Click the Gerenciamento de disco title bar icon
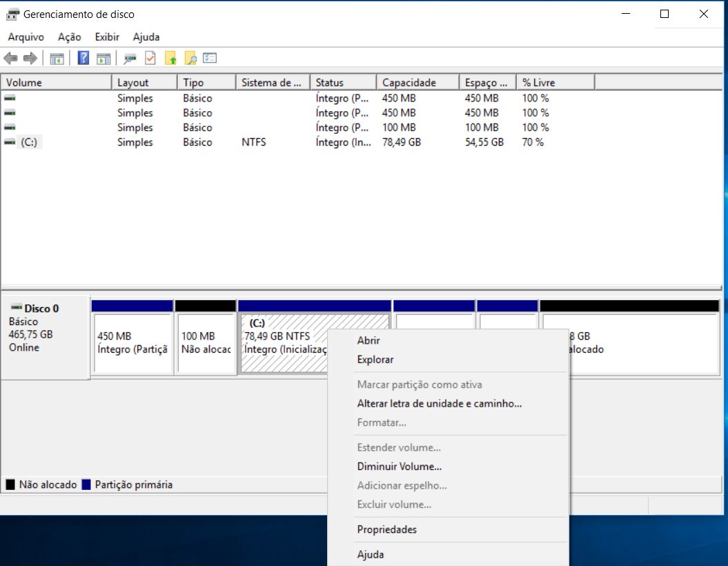The width and height of the screenshot is (728, 566). (12, 14)
